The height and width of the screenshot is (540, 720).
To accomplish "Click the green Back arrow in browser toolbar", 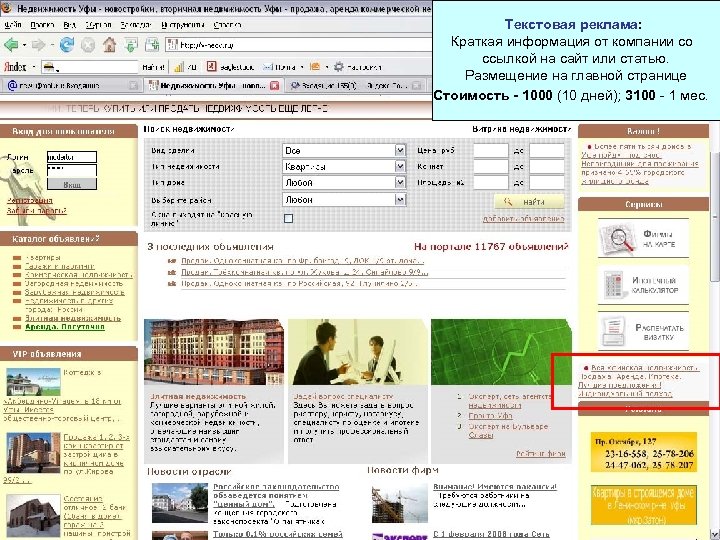I will (x=11, y=45).
